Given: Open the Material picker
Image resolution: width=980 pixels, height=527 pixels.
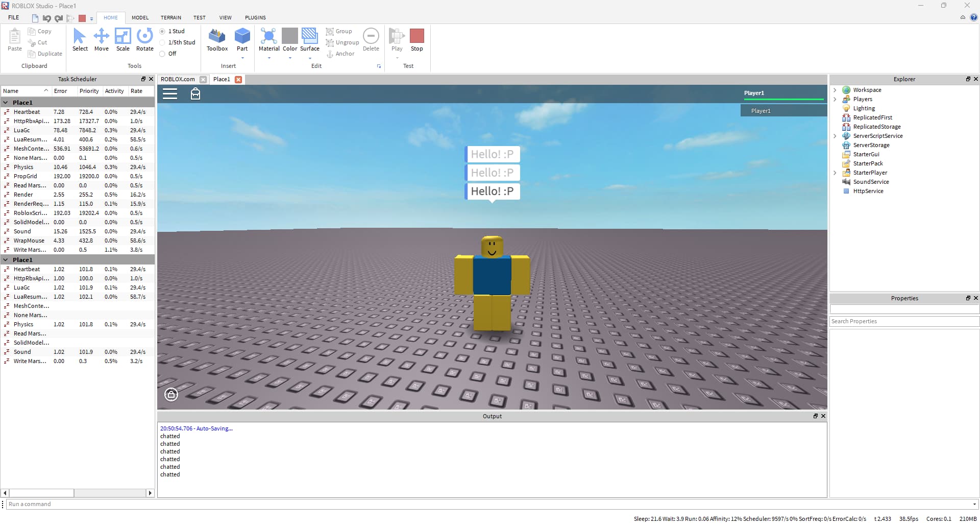Looking at the screenshot, I should click(269, 37).
